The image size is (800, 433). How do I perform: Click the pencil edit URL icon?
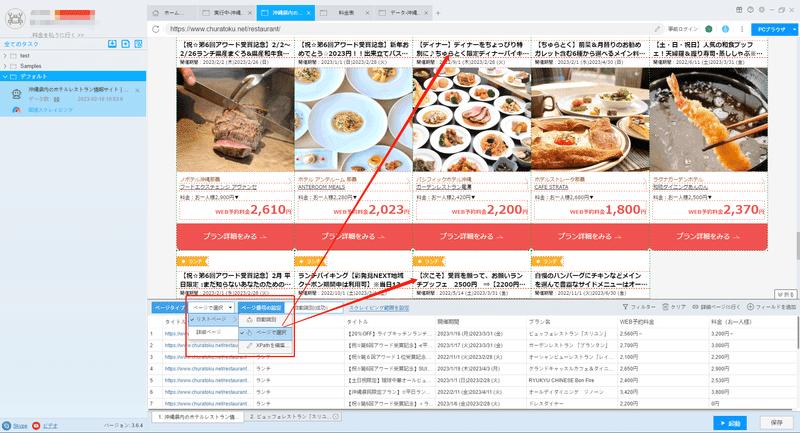pos(657,29)
